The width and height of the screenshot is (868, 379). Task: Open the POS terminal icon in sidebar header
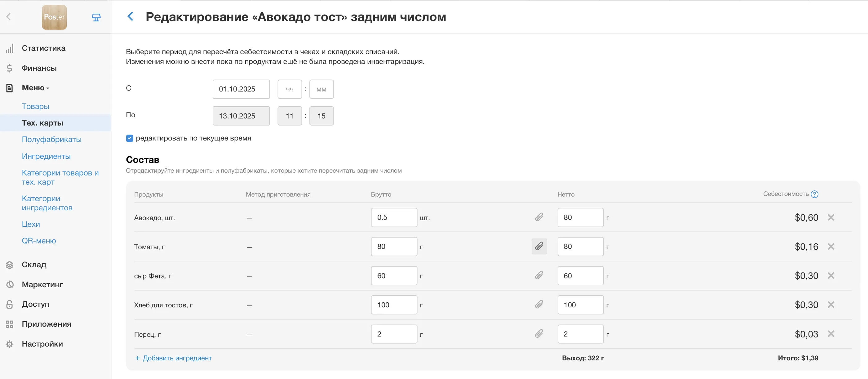[x=96, y=17]
